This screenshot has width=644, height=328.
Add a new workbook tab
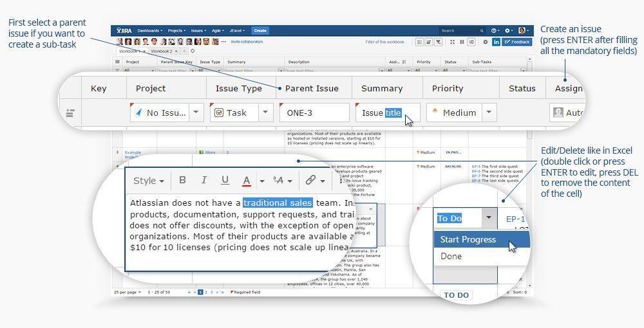point(185,51)
